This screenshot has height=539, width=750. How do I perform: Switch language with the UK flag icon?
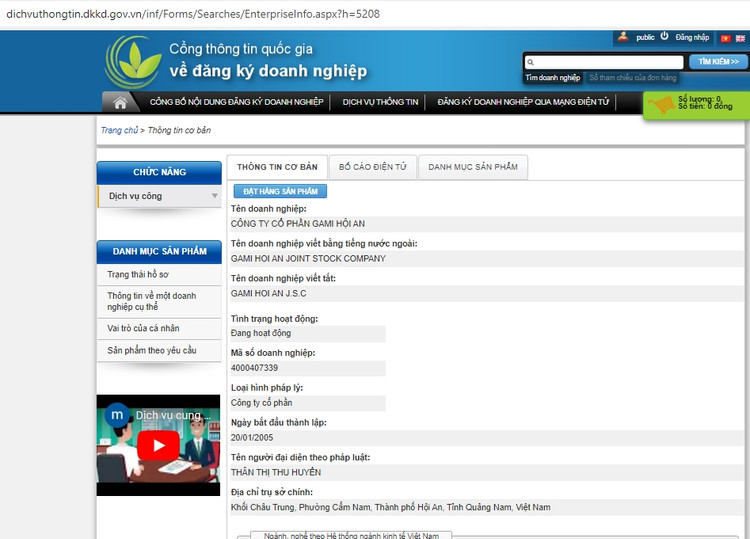(x=740, y=38)
